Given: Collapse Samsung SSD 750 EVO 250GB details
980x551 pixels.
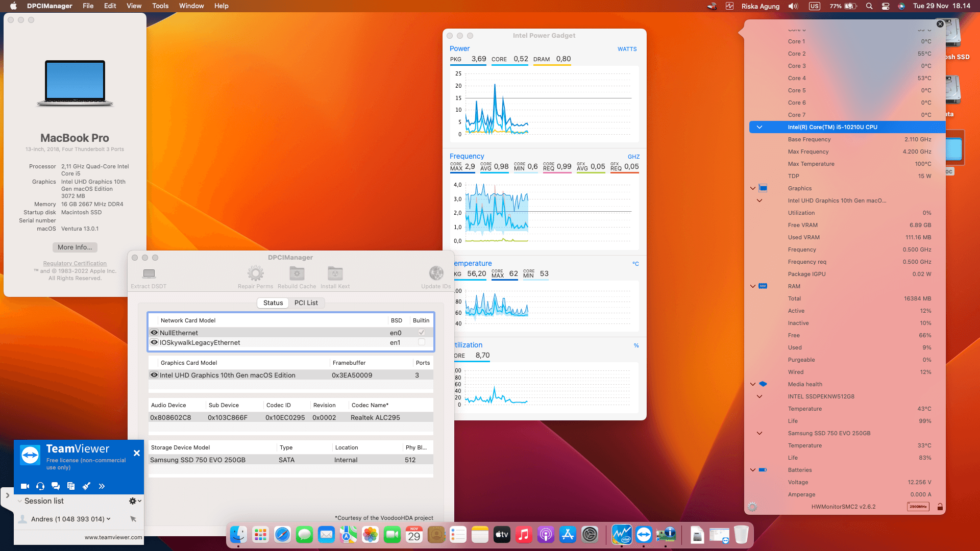Looking at the screenshot, I should [759, 433].
